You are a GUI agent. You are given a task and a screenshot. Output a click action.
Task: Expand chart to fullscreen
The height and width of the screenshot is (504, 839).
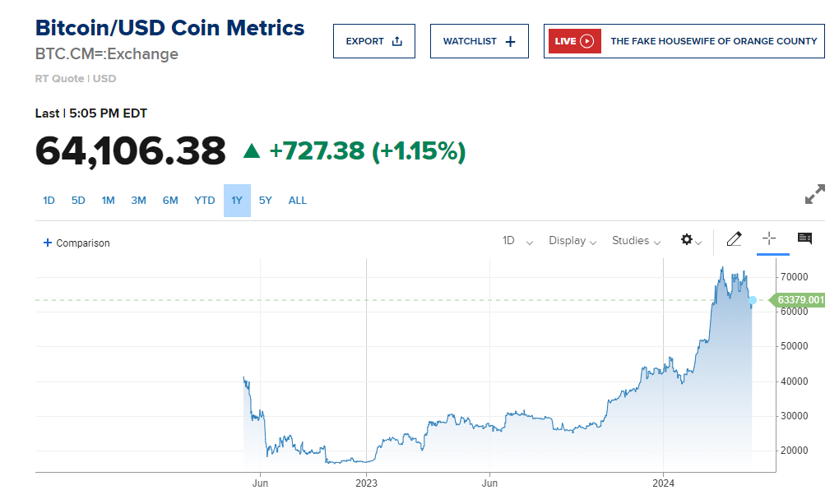(x=814, y=195)
